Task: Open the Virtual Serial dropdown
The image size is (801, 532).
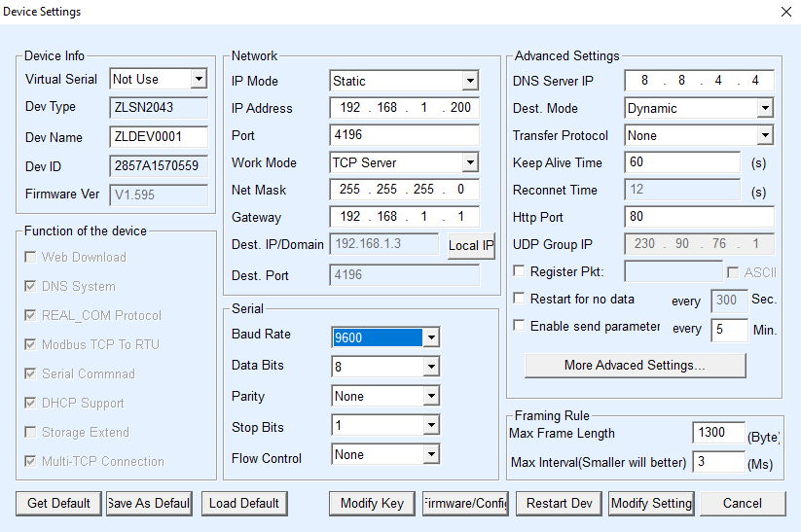Action: click(199, 79)
